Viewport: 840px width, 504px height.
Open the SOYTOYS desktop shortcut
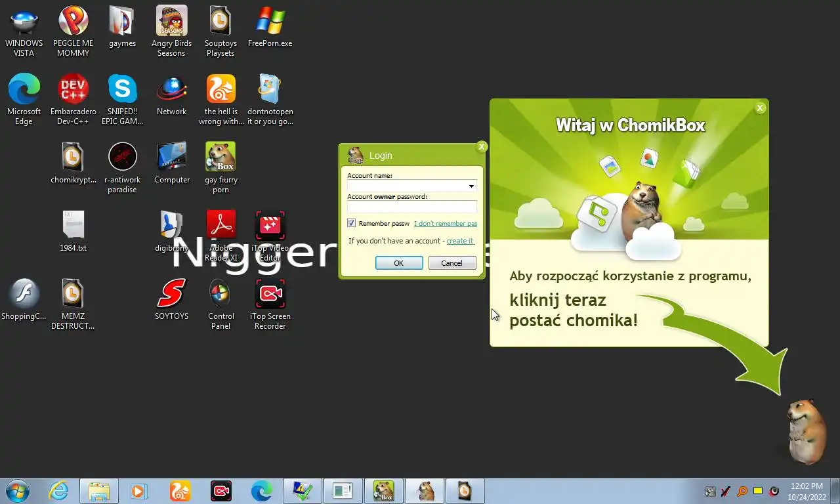[x=172, y=300]
